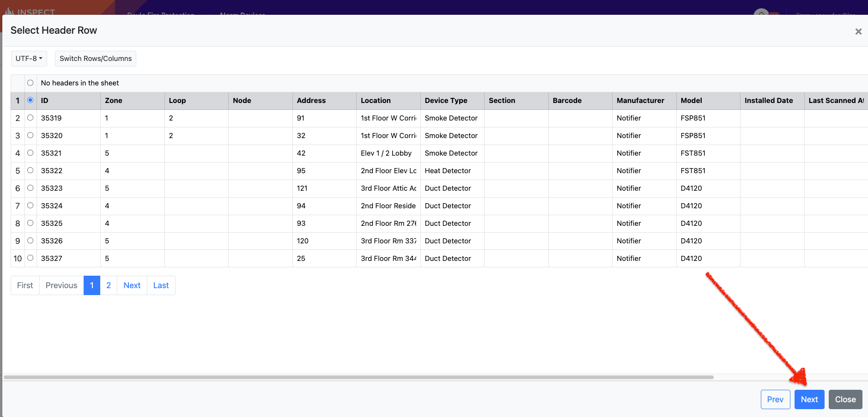Choose radio for row with ID 35319

(x=30, y=118)
